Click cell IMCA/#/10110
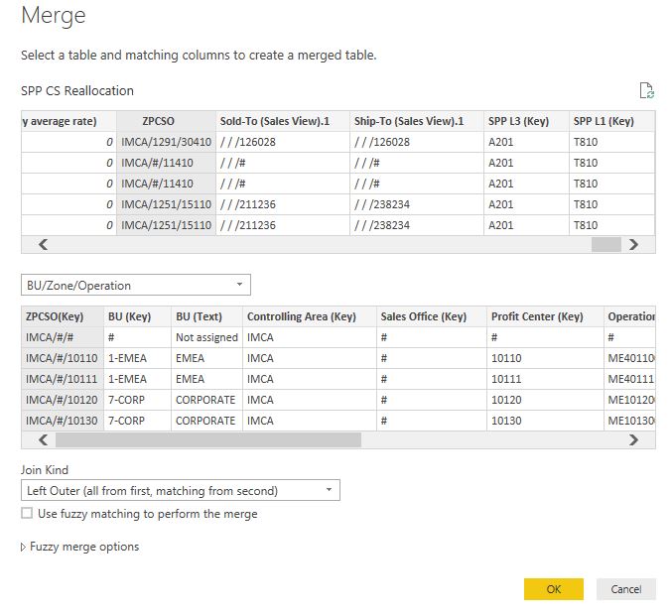 63,358
